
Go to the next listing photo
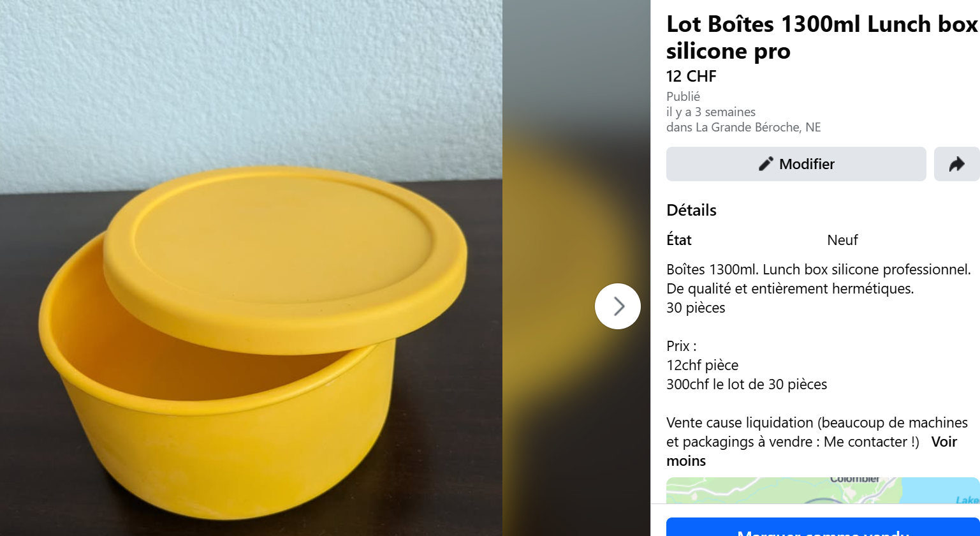click(617, 306)
